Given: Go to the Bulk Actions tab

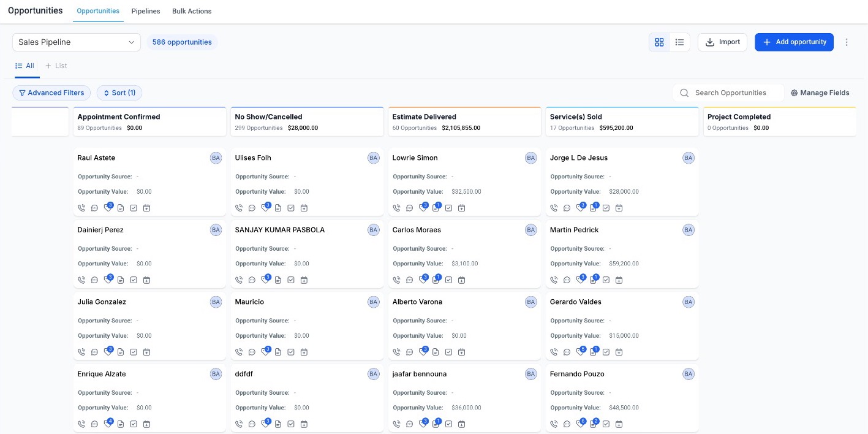Looking at the screenshot, I should [192, 11].
